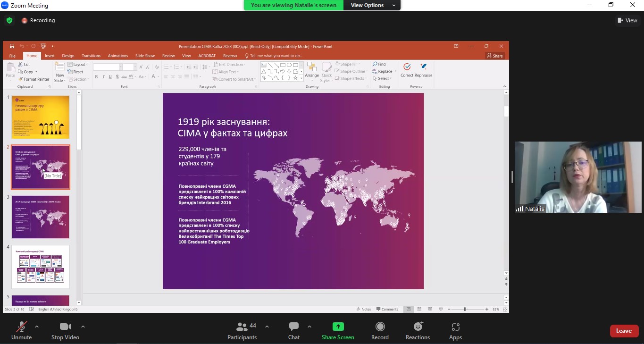Toggle text shadow
This screenshot has height=344, width=644.
tap(117, 77)
